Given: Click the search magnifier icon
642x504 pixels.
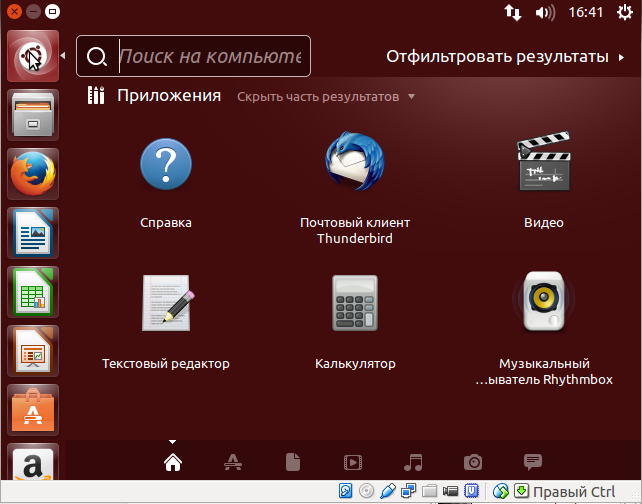Looking at the screenshot, I should click(x=97, y=57).
